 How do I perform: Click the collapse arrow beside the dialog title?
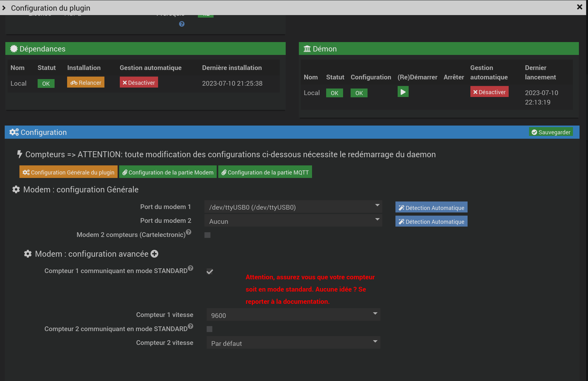pyautogui.click(x=4, y=8)
